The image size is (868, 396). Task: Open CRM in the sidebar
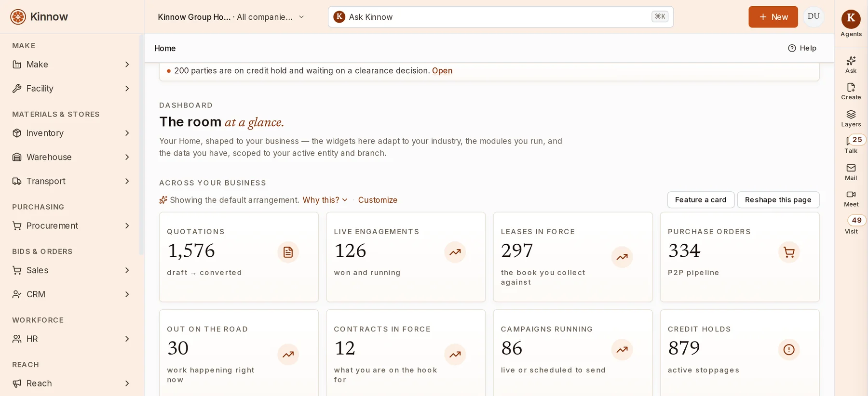click(71, 294)
